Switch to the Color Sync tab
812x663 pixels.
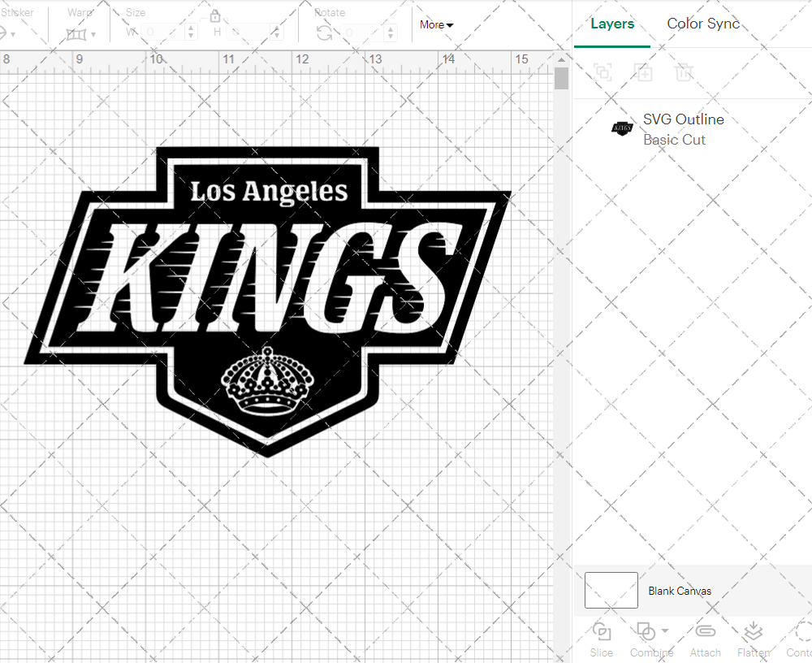coord(703,24)
